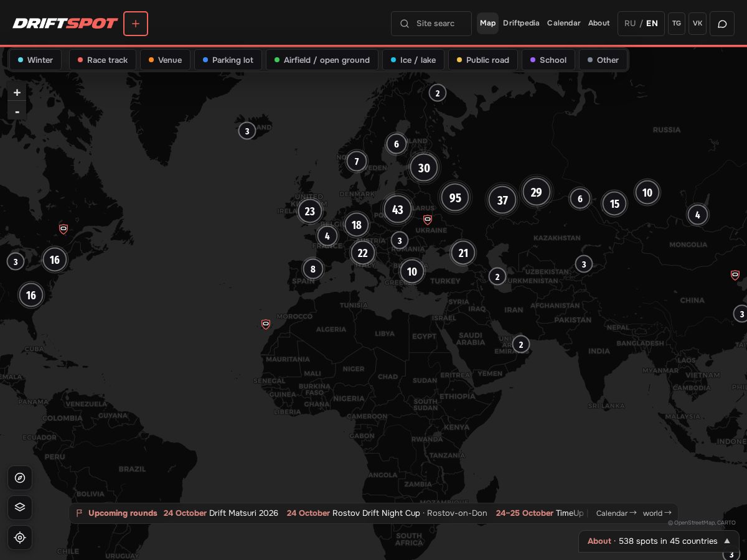This screenshot has height=560, width=747.
Task: Select the spot marker in Ukraine
Action: [x=428, y=220]
